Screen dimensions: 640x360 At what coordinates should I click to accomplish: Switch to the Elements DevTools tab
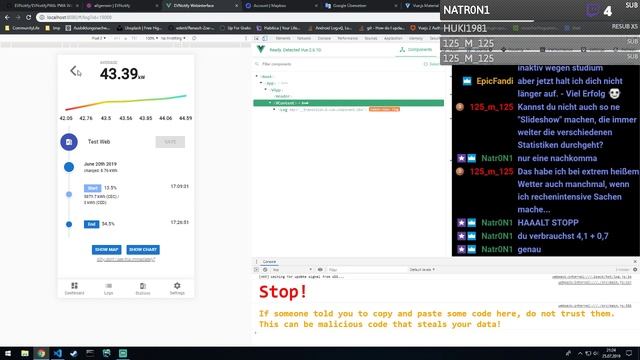click(283, 38)
